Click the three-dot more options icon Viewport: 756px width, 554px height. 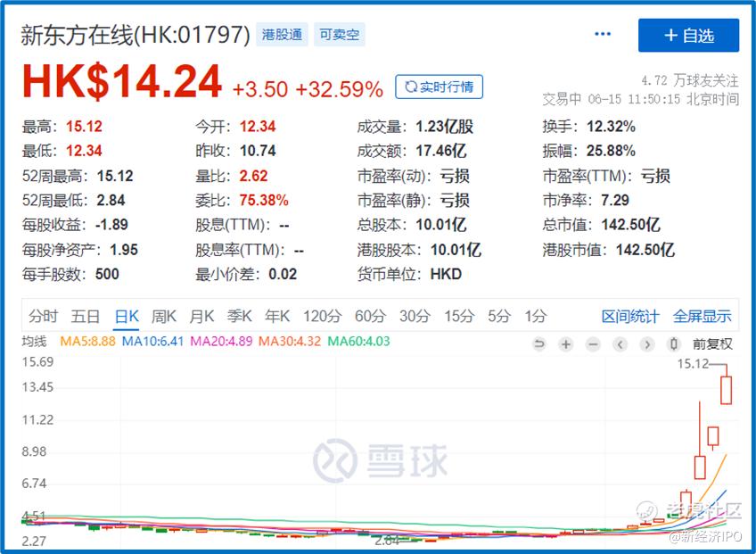(603, 34)
